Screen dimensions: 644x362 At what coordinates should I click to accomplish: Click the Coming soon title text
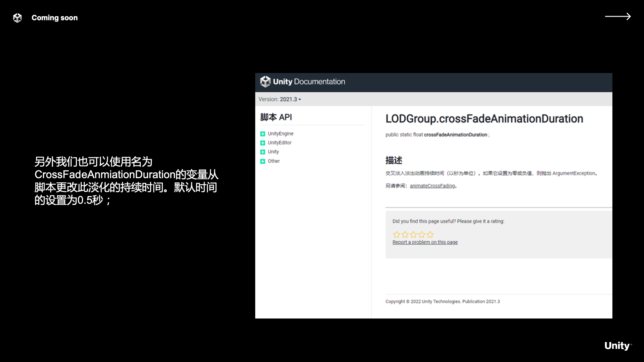[x=55, y=18]
